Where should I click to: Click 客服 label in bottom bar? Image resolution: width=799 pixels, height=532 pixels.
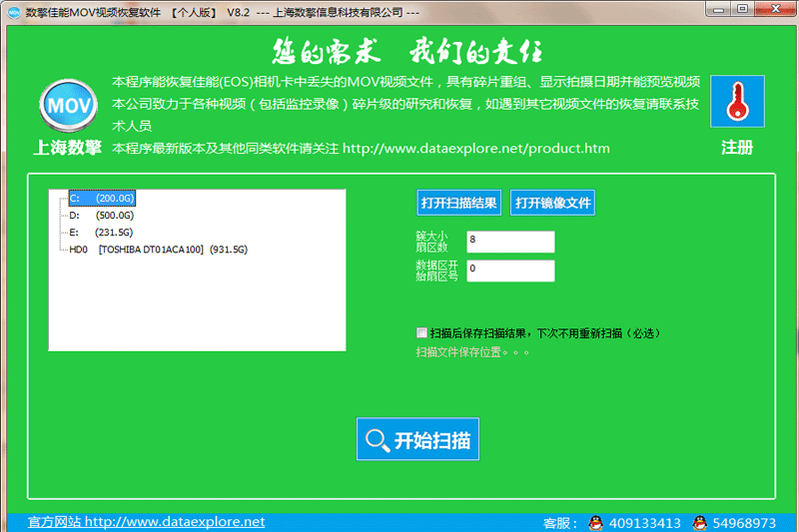[x=560, y=523]
